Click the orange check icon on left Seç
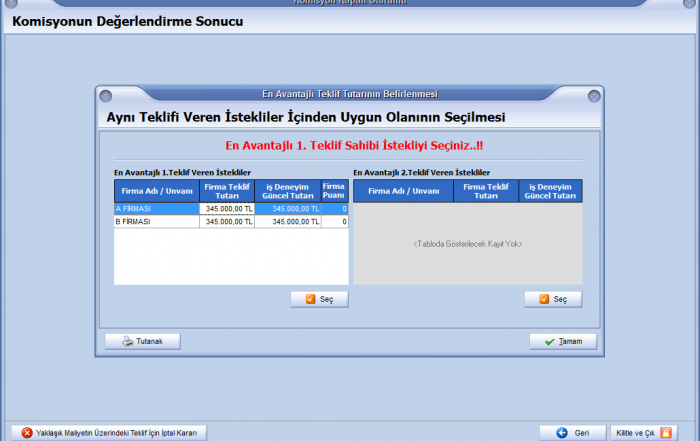The width and height of the screenshot is (700, 441). click(x=310, y=299)
